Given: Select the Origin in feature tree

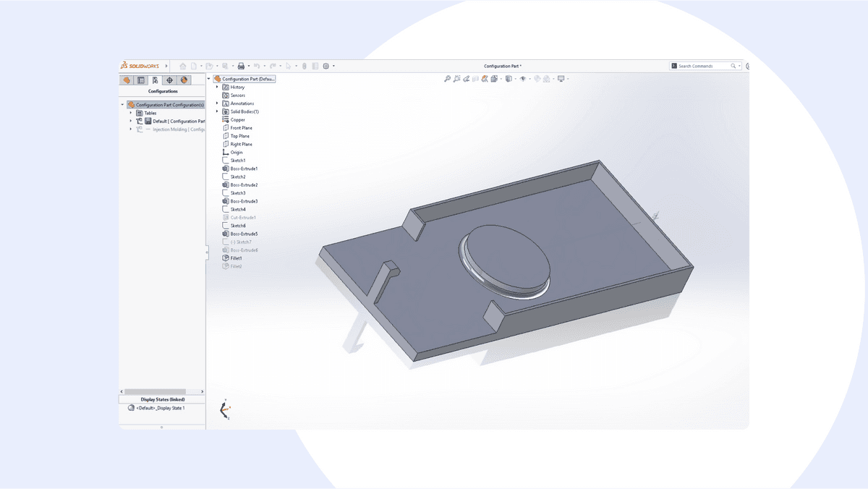Looking at the screenshot, I should [x=233, y=153].
